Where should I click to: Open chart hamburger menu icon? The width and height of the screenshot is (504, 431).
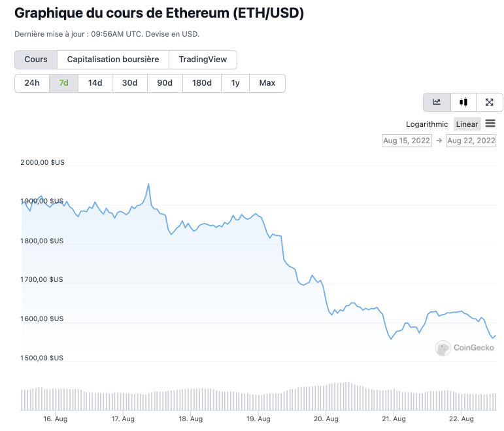(x=490, y=124)
